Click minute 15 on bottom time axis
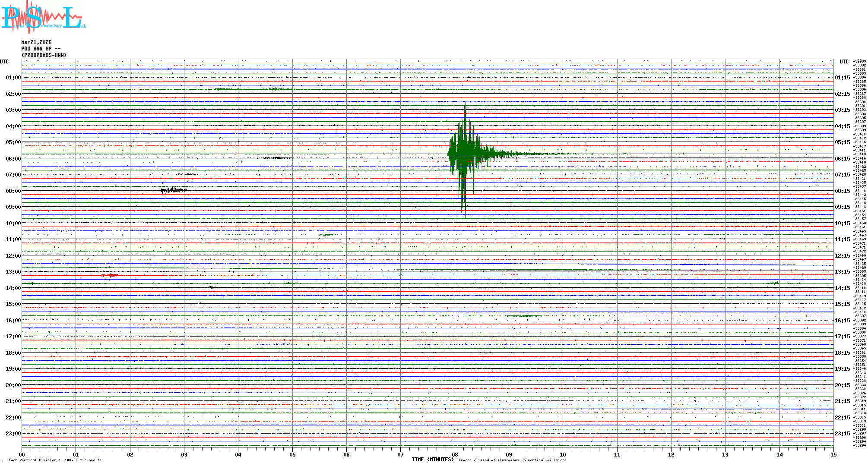The width and height of the screenshot is (868, 466). tap(833, 454)
